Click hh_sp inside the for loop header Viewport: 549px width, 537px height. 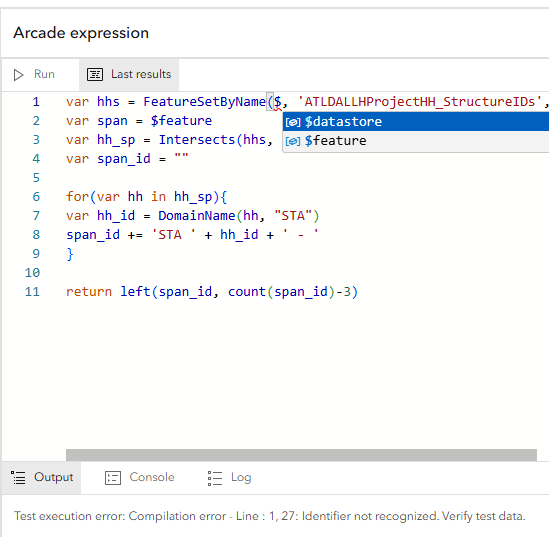193,196
